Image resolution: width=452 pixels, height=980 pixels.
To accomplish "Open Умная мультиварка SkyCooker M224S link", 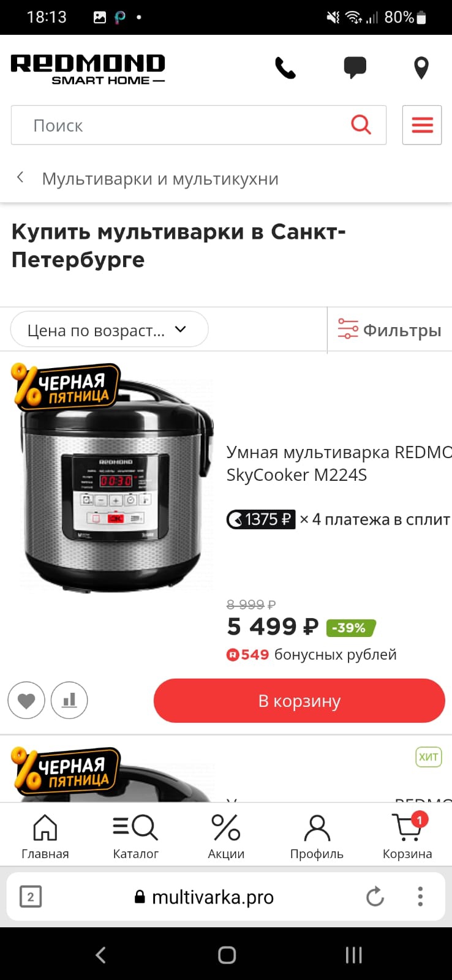I will 339,464.
